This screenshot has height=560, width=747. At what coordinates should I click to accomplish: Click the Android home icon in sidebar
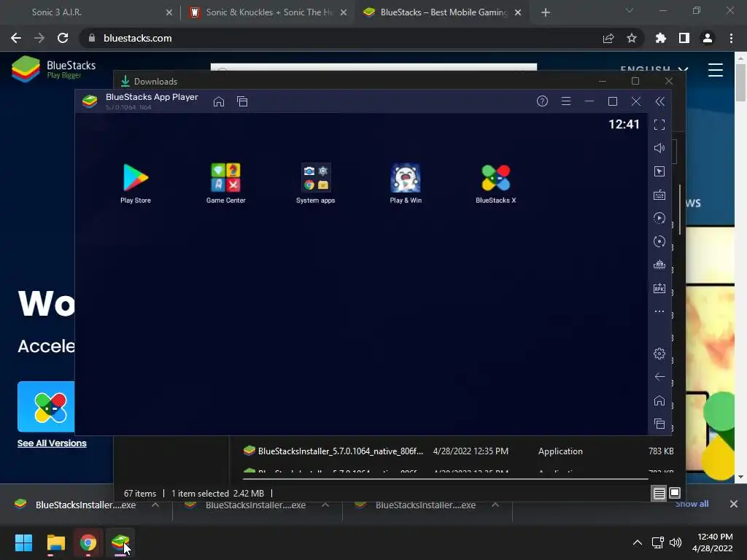click(659, 400)
